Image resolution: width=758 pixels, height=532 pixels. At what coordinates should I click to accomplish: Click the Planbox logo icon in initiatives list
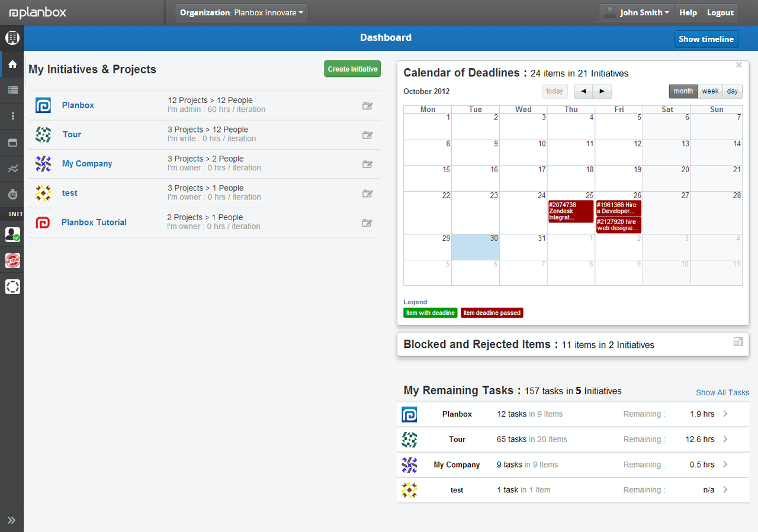(43, 105)
